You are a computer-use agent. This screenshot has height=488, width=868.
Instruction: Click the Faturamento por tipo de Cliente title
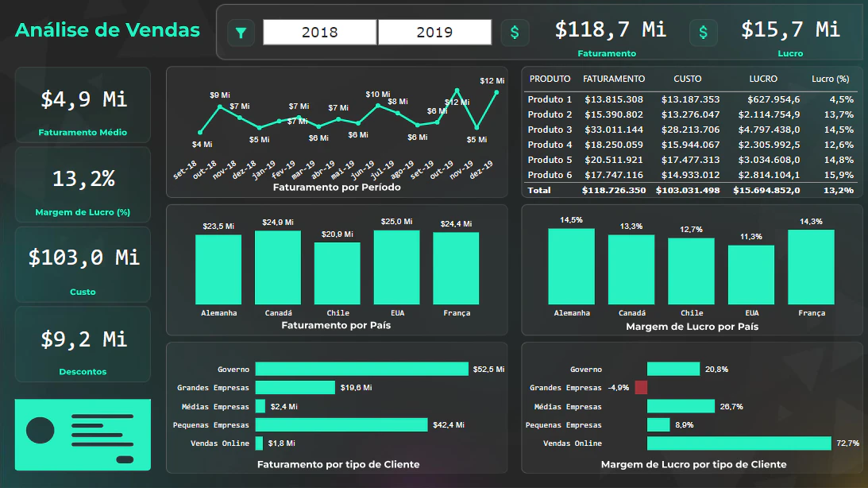click(338, 464)
